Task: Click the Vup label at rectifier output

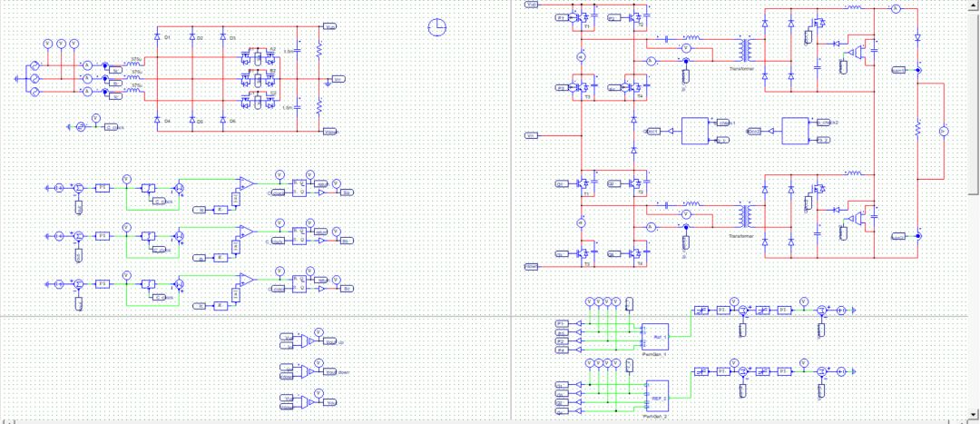Action: point(329,26)
